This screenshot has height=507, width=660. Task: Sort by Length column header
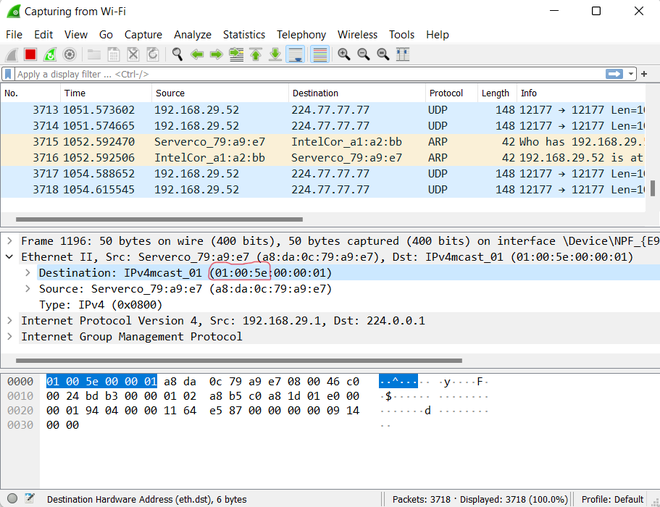click(497, 93)
